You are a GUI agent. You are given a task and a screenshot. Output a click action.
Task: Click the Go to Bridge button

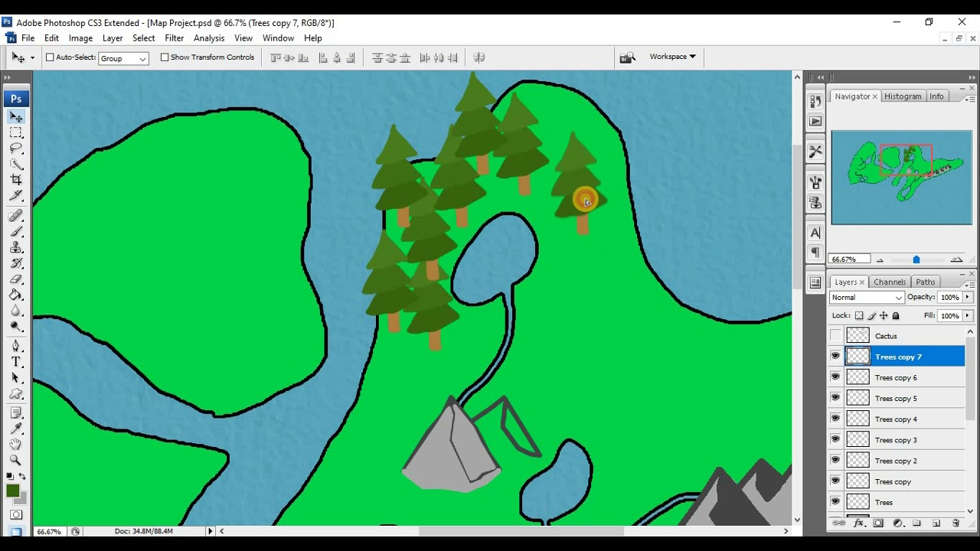click(627, 56)
